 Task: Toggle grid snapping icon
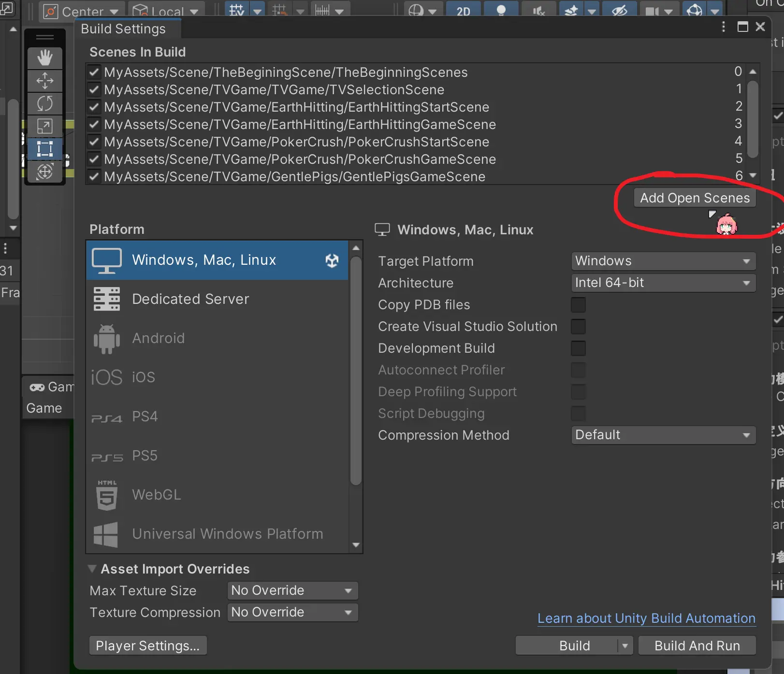[x=279, y=11]
